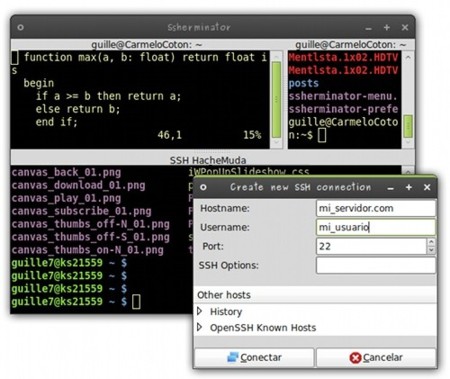Click the line 'function max(a, b: float)' in editor
The height and width of the screenshot is (379, 450).
(x=99, y=57)
